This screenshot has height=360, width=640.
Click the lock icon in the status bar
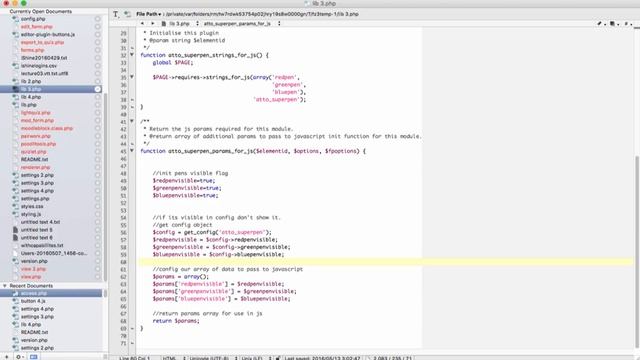(278, 358)
